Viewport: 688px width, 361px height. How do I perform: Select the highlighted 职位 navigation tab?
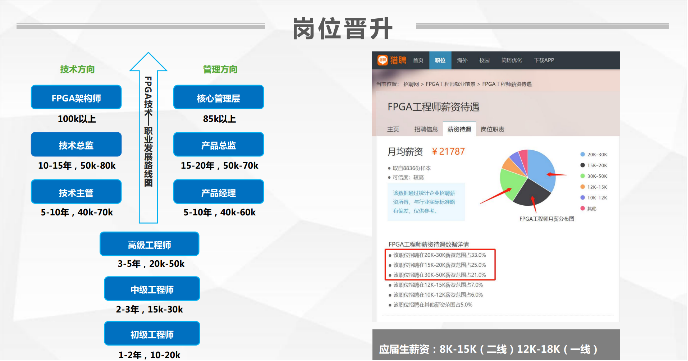440,61
